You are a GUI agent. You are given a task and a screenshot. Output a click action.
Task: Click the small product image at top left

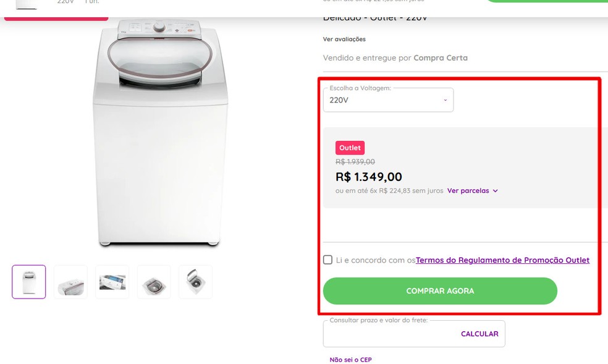point(26,4)
